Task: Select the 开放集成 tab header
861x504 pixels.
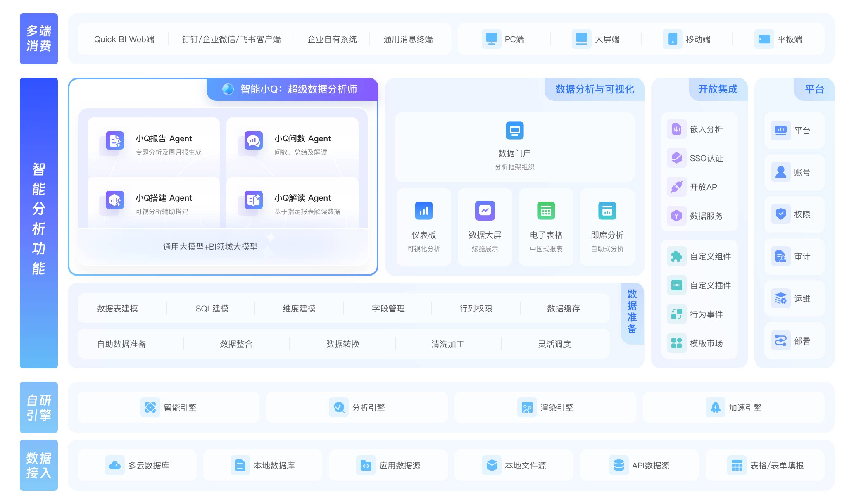Action: pyautogui.click(x=718, y=89)
